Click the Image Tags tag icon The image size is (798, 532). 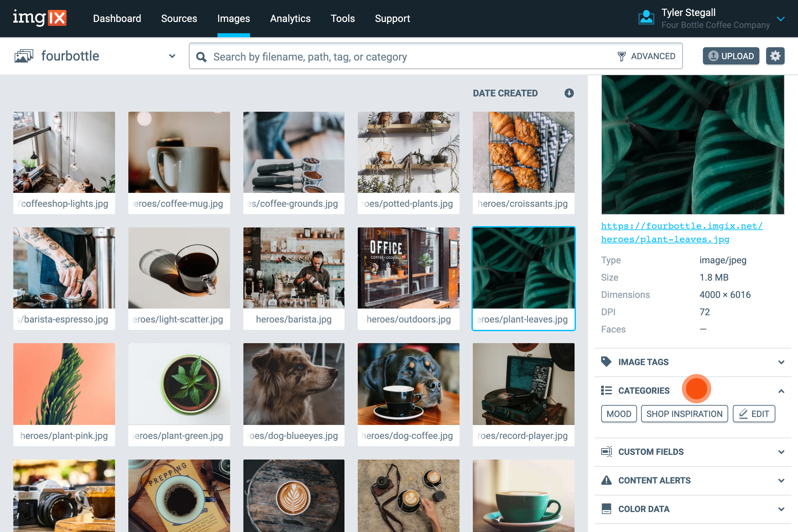tap(606, 362)
